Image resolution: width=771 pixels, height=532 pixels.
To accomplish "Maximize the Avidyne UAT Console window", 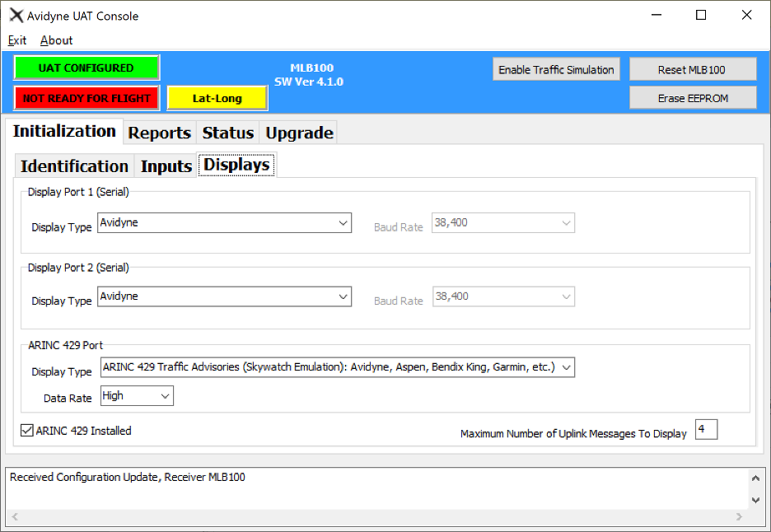I will pyautogui.click(x=701, y=16).
